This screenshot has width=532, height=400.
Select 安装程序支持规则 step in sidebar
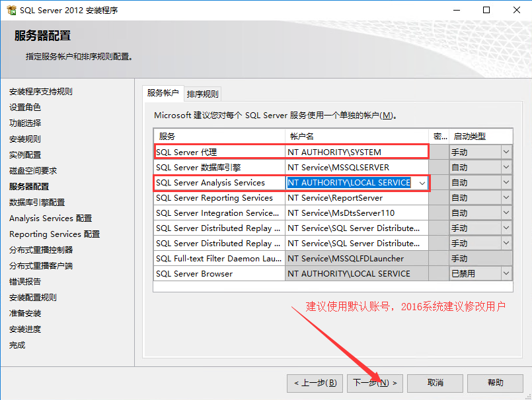click(x=41, y=92)
